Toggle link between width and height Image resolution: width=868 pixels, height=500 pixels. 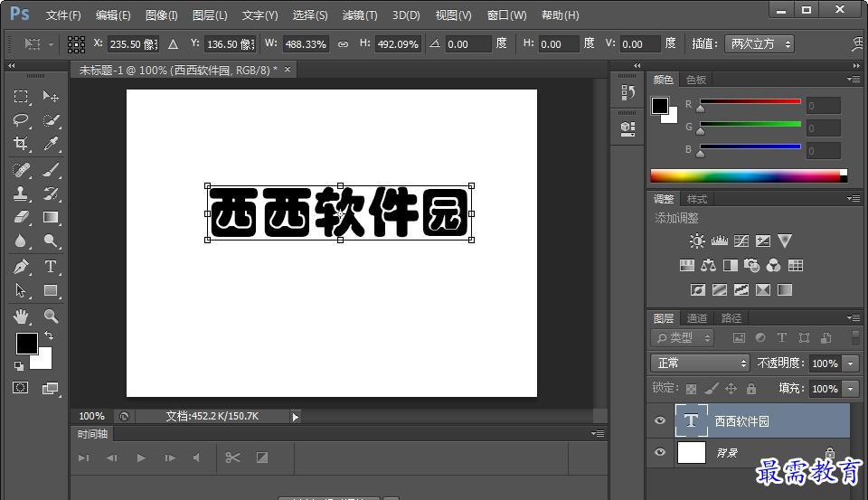pos(344,43)
